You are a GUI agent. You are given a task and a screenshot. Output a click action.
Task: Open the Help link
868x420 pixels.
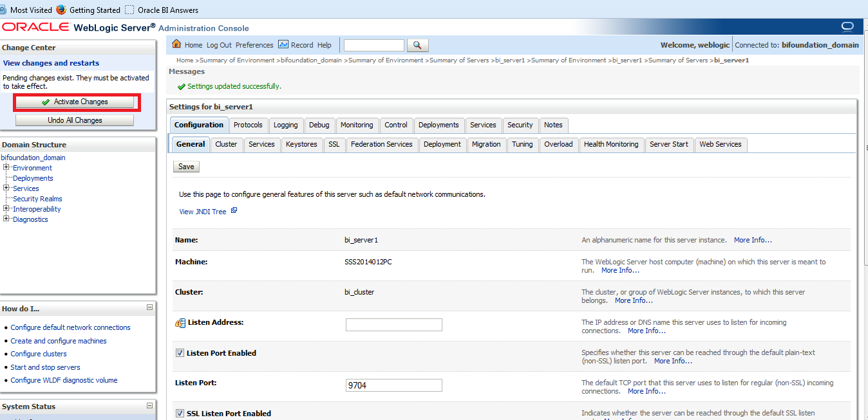325,45
